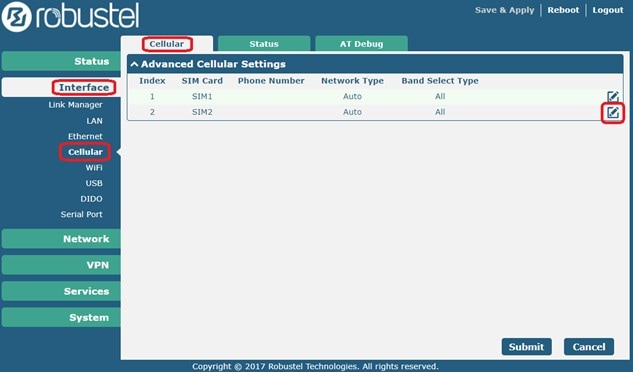Click the SIM2 cell
633x372 pixels.
point(202,112)
